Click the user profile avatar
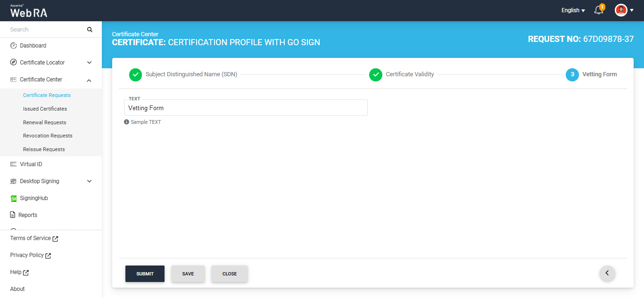 pos(621,10)
